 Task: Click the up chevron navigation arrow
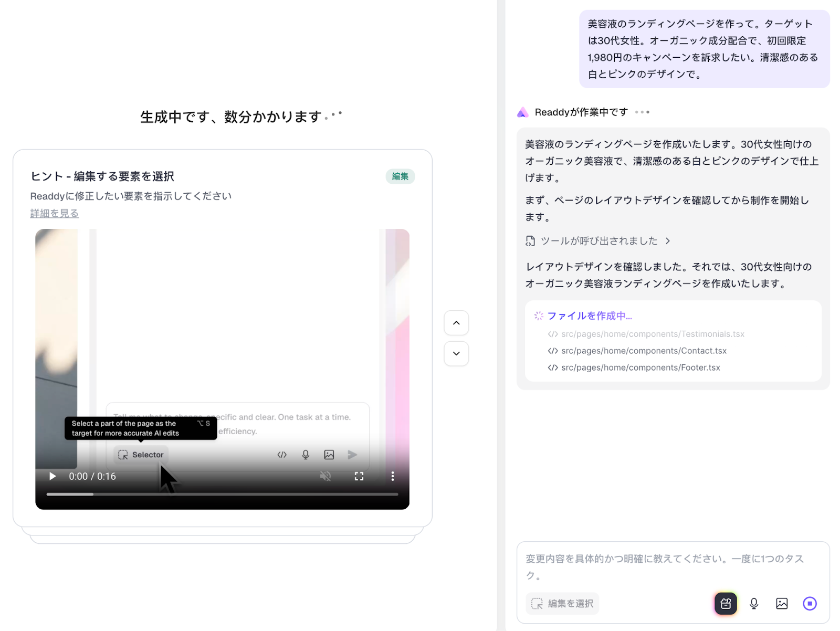[456, 323]
